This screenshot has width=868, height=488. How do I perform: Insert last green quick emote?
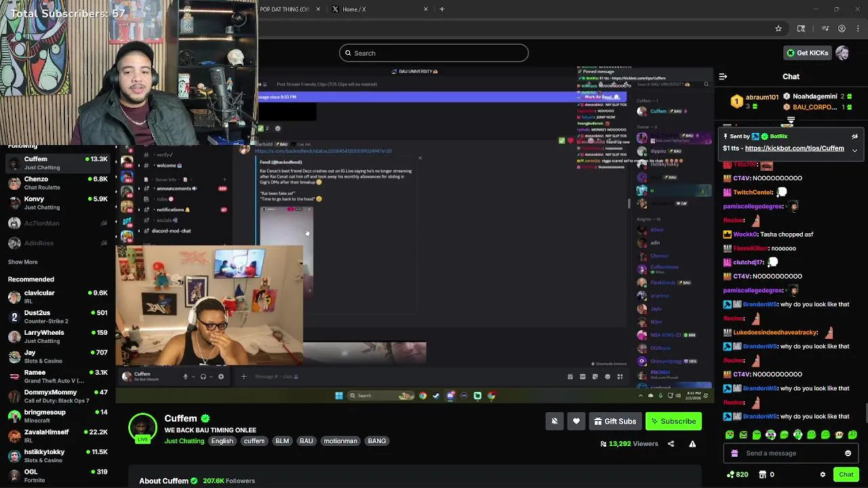tap(852, 435)
